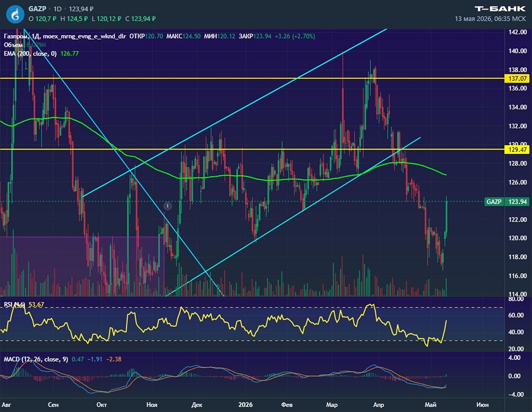Image resolution: width=532 pixels, height=412 pixels.
Task: Click the RSI scale label 60.00
Action: pos(516,315)
